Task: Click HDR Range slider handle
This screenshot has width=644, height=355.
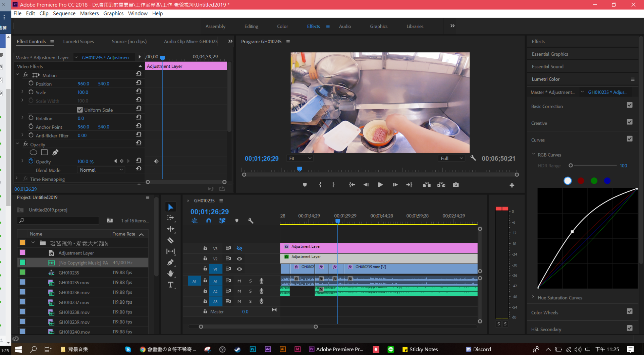Action: tap(571, 165)
